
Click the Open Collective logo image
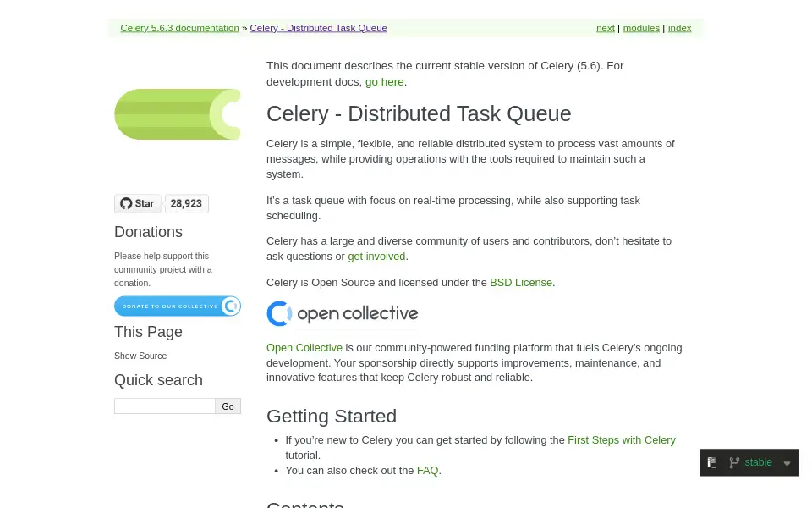[x=343, y=313]
